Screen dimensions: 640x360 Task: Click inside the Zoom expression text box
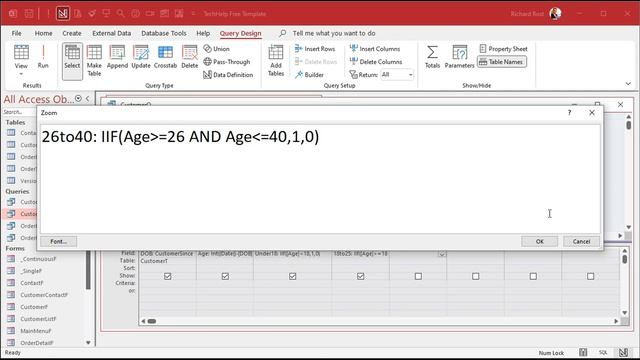[x=320, y=179]
